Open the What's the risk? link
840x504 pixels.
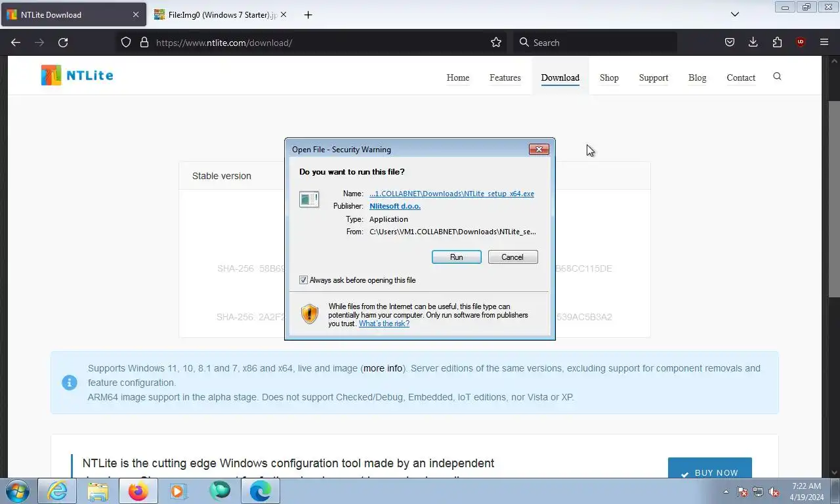(384, 324)
